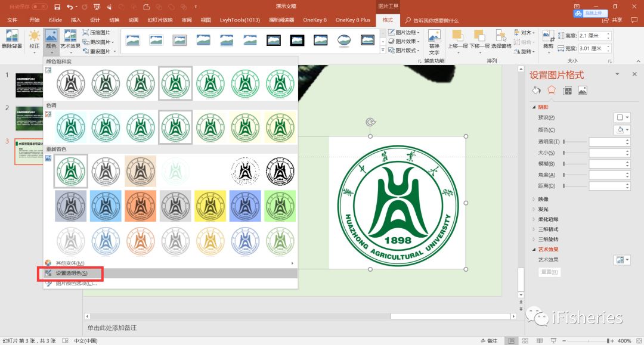Image resolution: width=644 pixels, height=345 pixels.
Task: Switch to slide sorter view in status bar
Action: 525,341
